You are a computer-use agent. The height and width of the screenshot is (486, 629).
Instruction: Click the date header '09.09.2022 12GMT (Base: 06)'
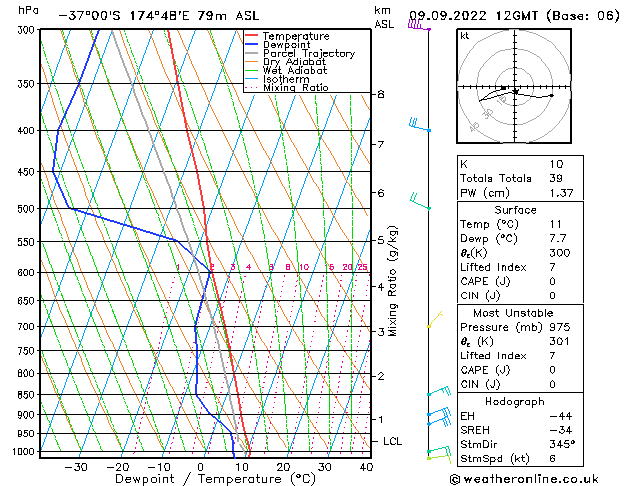pyautogui.click(x=514, y=16)
